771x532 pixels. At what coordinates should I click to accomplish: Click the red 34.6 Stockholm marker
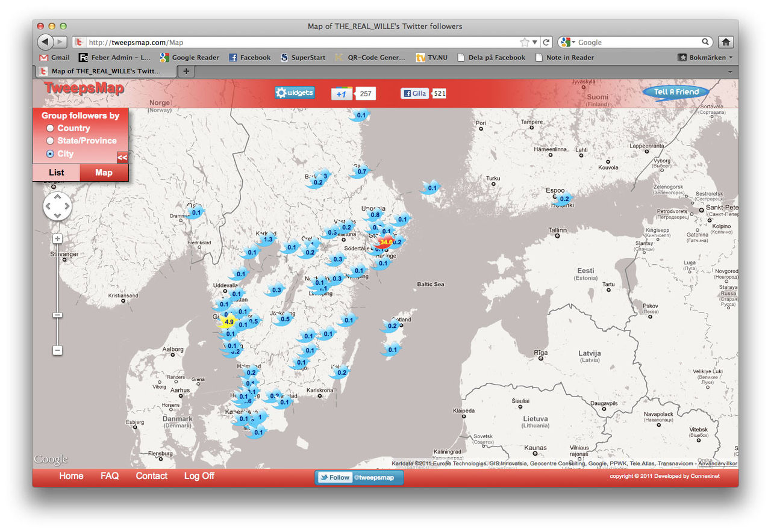click(x=384, y=243)
